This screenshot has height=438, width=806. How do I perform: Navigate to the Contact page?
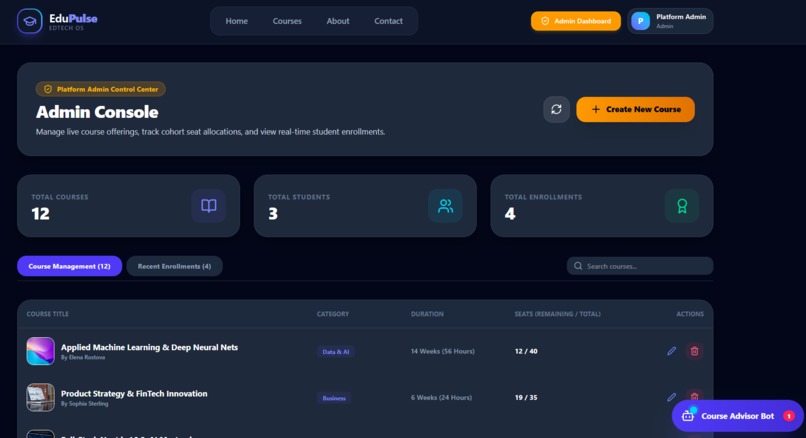click(388, 21)
